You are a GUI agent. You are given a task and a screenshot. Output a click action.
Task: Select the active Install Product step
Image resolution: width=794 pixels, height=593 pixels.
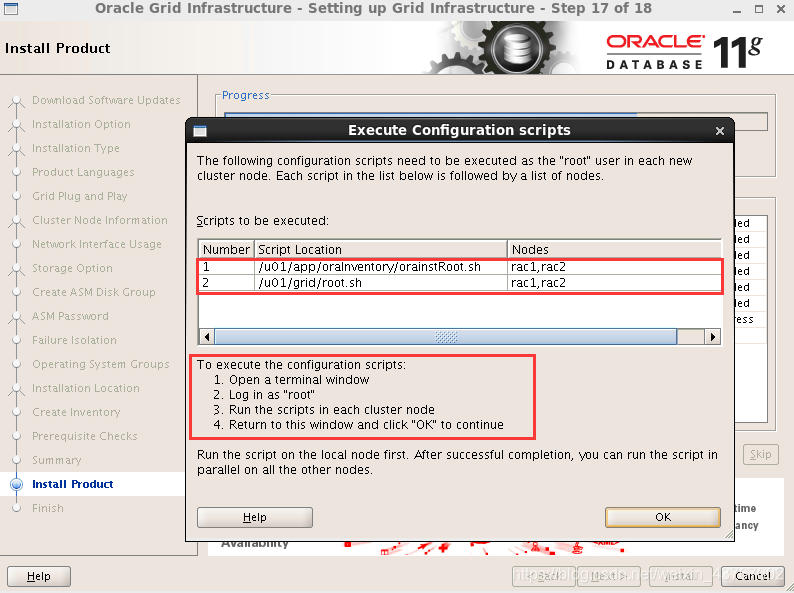(x=72, y=484)
